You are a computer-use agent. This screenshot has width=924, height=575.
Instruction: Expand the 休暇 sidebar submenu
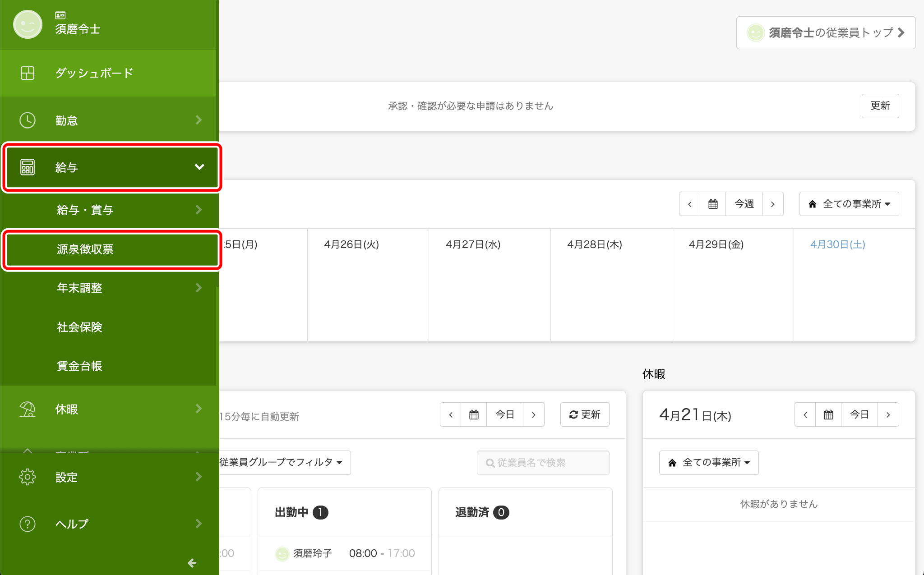coord(199,409)
